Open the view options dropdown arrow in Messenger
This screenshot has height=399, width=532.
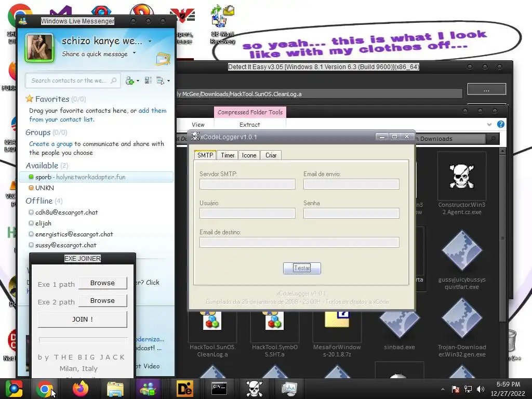click(169, 81)
